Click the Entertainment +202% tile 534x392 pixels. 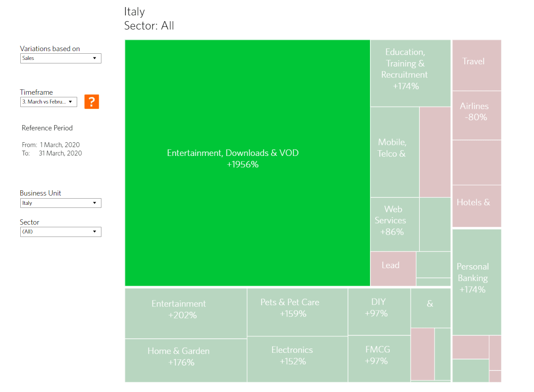coord(186,313)
